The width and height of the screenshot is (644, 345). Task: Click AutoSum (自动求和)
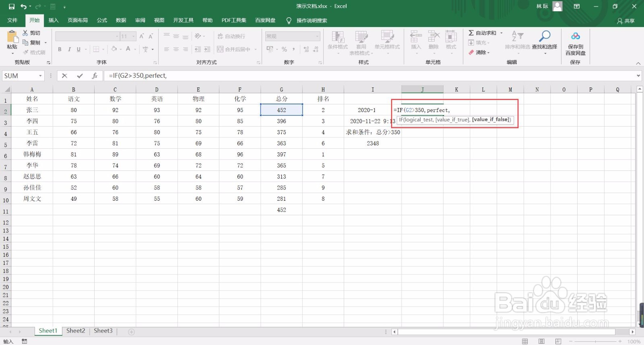(x=482, y=33)
